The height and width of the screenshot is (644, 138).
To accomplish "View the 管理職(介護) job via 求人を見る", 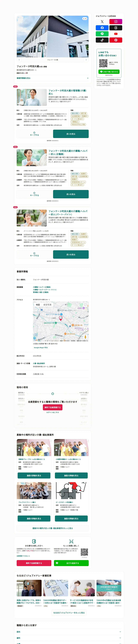I will (x=71, y=134).
